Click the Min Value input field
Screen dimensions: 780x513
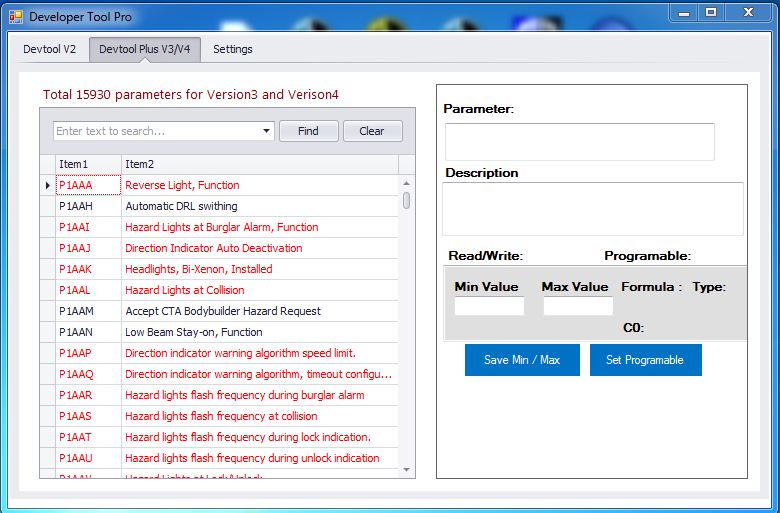click(x=489, y=306)
